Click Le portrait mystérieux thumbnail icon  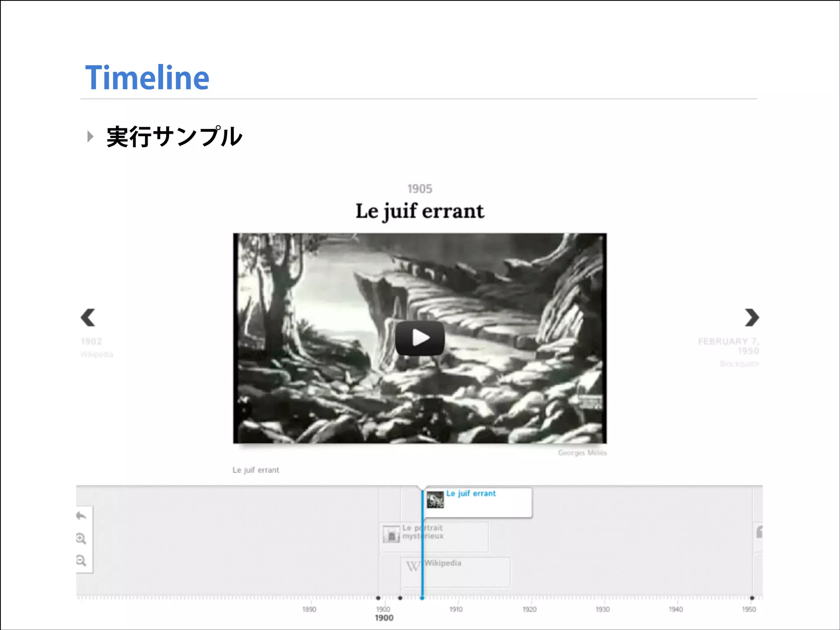click(x=391, y=534)
